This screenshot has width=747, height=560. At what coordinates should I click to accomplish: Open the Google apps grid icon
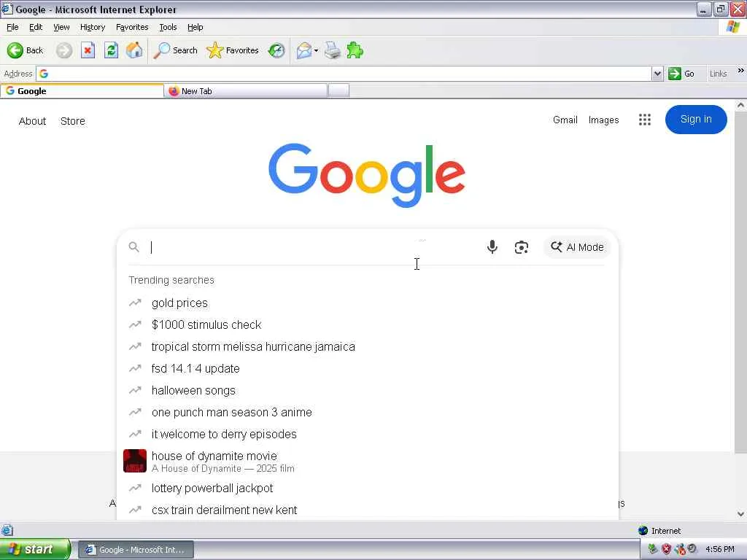click(x=645, y=120)
